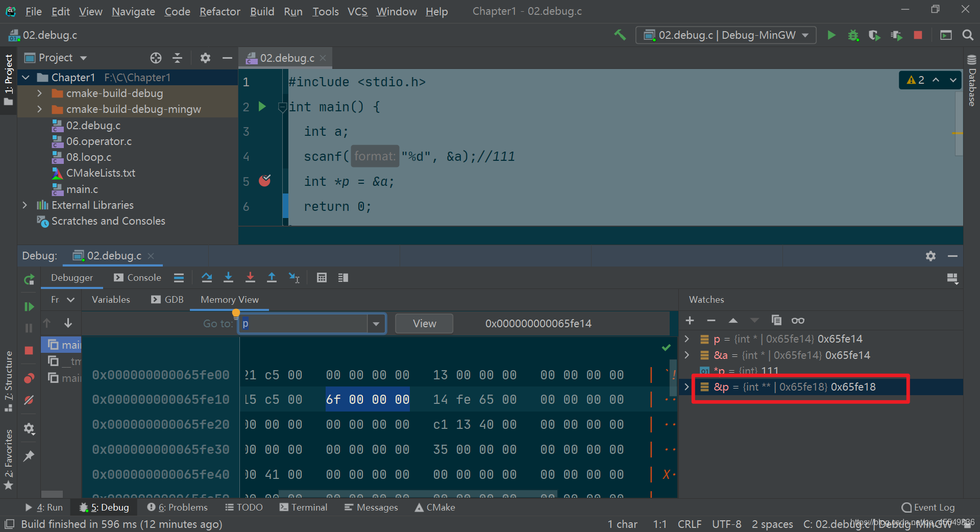980x532 pixels.
Task: Add new watch with plus icon
Action: tap(690, 320)
